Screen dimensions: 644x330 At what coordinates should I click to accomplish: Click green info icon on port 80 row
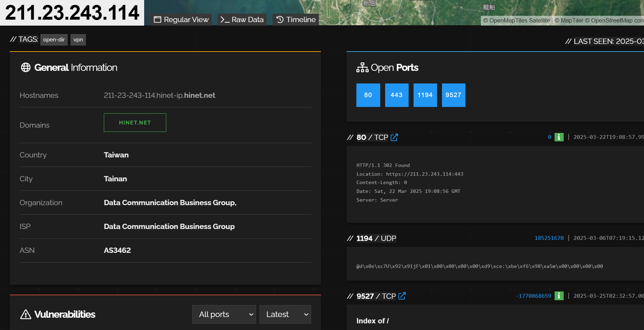point(559,137)
